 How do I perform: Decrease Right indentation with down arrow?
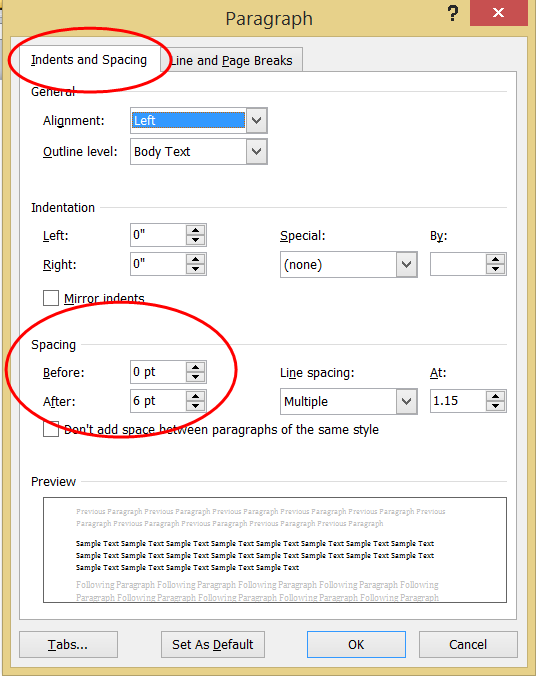point(195,269)
